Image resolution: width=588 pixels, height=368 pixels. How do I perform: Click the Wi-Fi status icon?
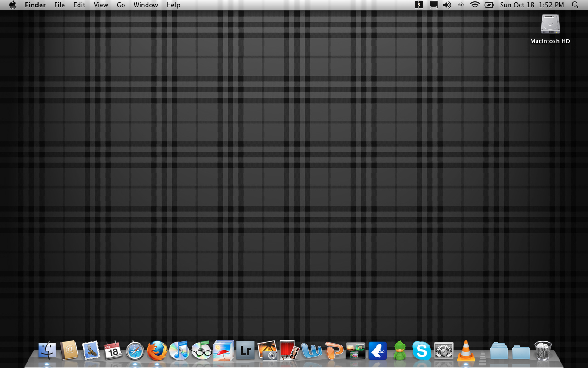[475, 5]
